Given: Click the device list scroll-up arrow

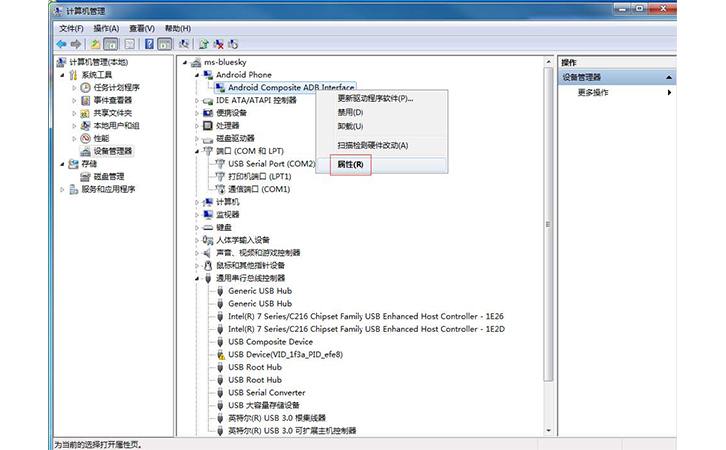Looking at the screenshot, I should 549,62.
